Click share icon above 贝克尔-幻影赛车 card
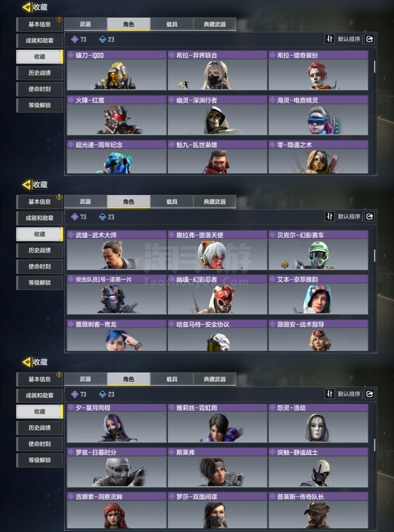394x532 pixels. 369,216
